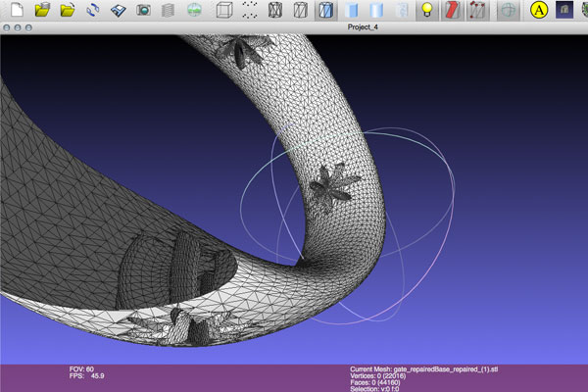Import a mesh with the second folder icon
This screenshot has height=392, width=588.
[68, 10]
